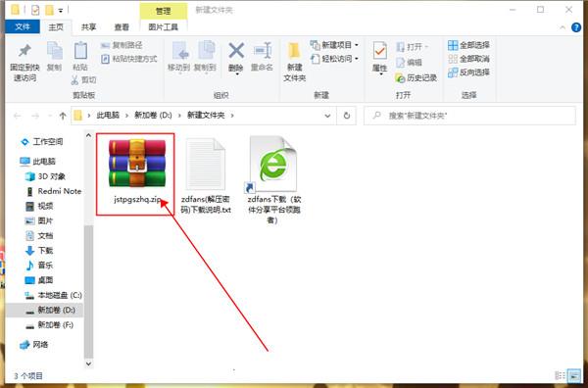This screenshot has height=388, width=588.
Task: Select Cut (剪切) in the clipboard group
Action: point(83,79)
